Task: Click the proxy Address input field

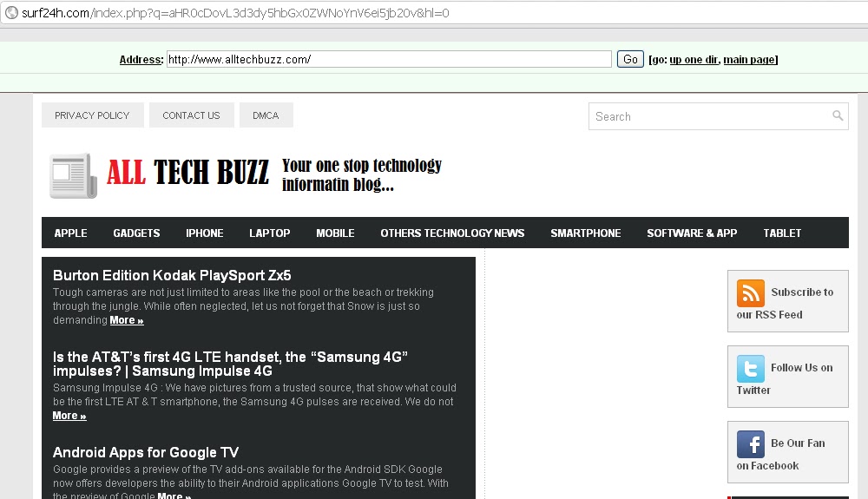Action: click(x=389, y=59)
